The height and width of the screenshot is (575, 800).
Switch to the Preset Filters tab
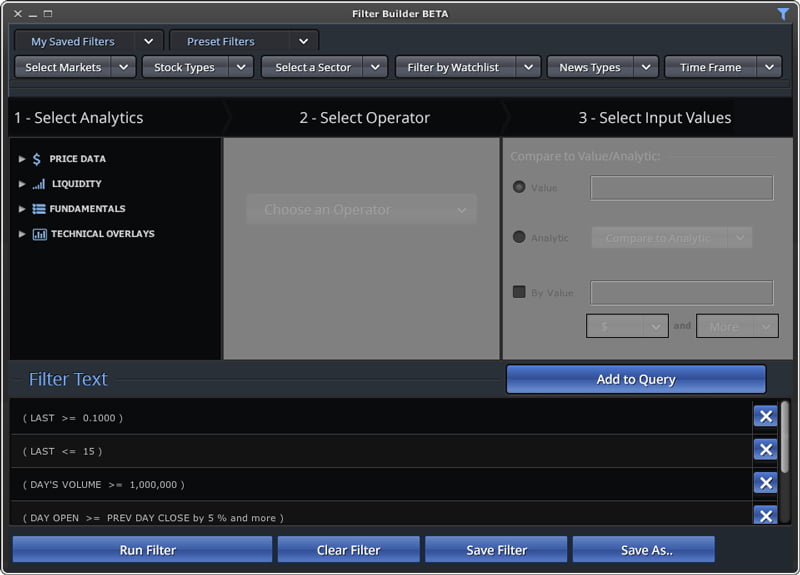point(221,41)
